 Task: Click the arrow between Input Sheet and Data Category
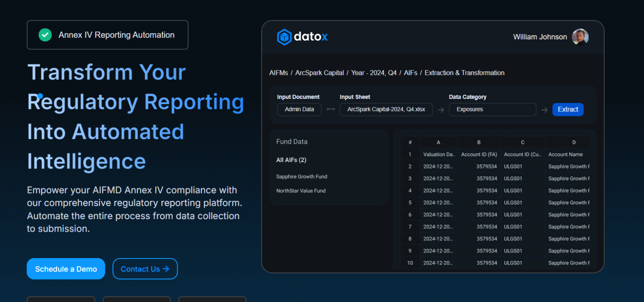tap(441, 109)
